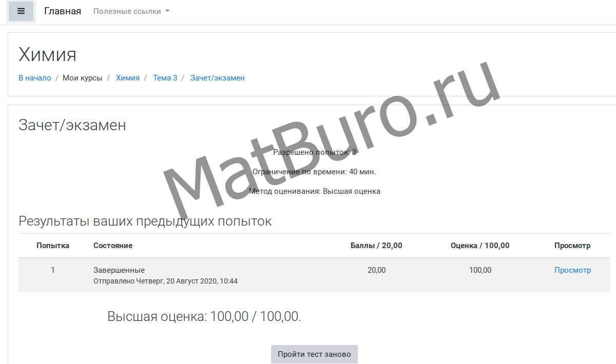Click the large Химия page title
The width and height of the screenshot is (616, 364).
(x=47, y=54)
